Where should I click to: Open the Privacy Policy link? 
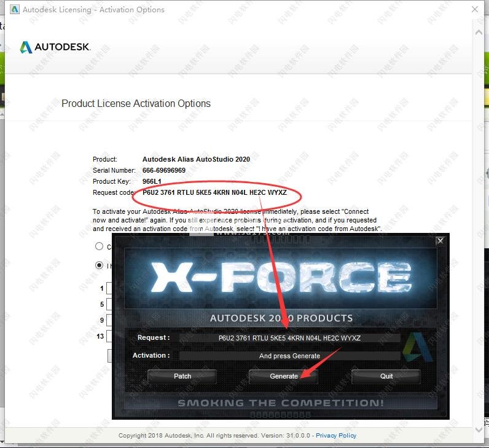pyautogui.click(x=336, y=435)
